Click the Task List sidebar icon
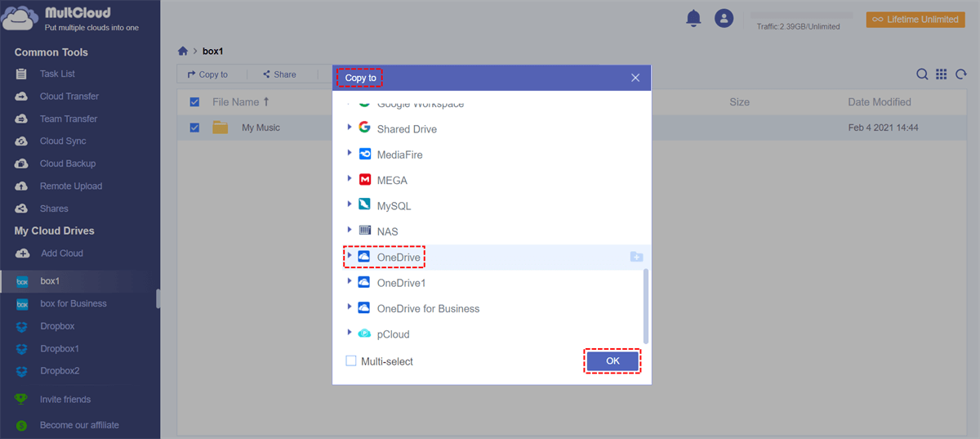The image size is (980, 439). click(22, 74)
